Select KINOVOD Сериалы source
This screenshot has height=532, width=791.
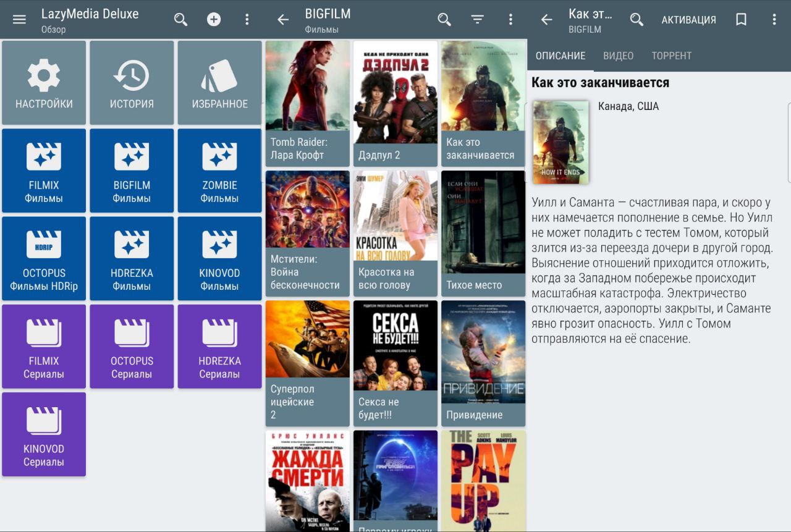(44, 434)
